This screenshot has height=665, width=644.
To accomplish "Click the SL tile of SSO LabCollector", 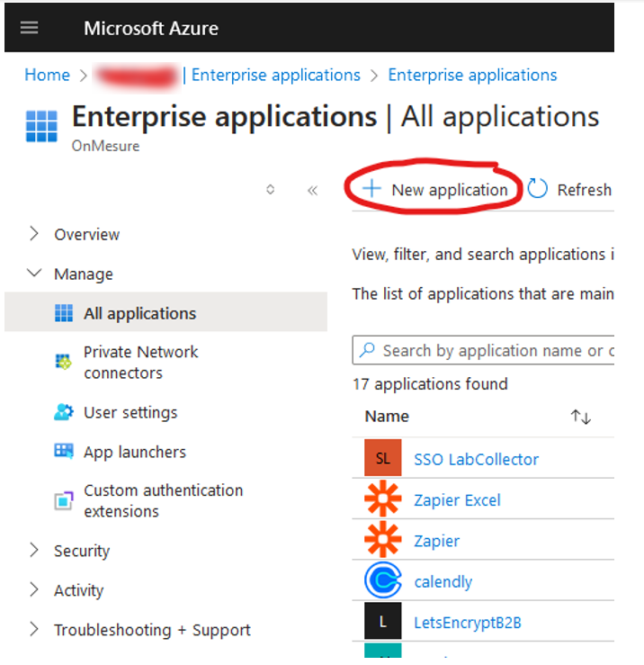I will 383,458.
